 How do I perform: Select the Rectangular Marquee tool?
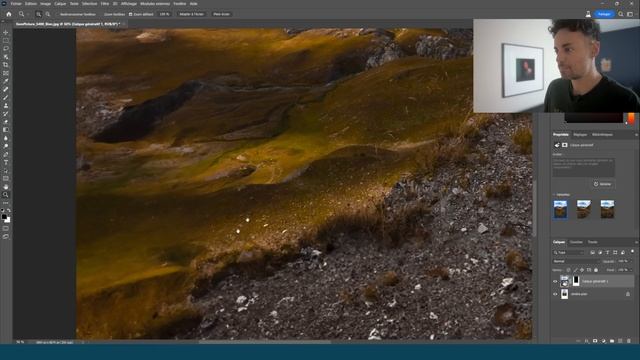point(6,40)
